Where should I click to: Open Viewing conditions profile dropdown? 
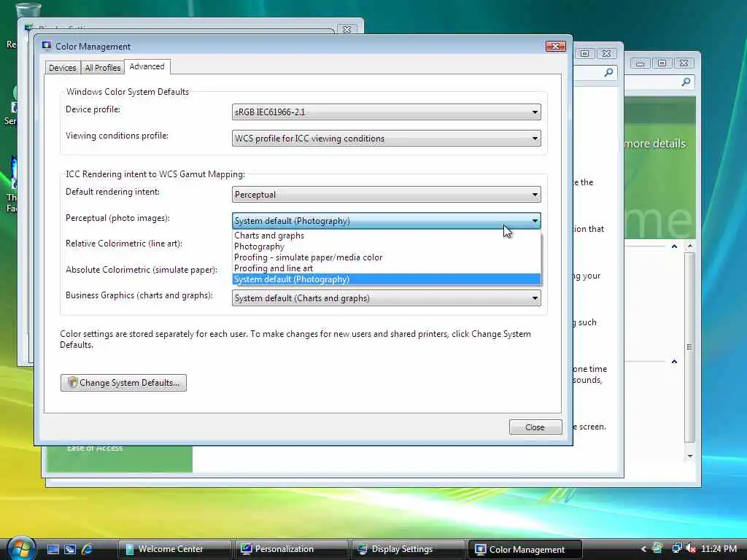[x=387, y=139]
